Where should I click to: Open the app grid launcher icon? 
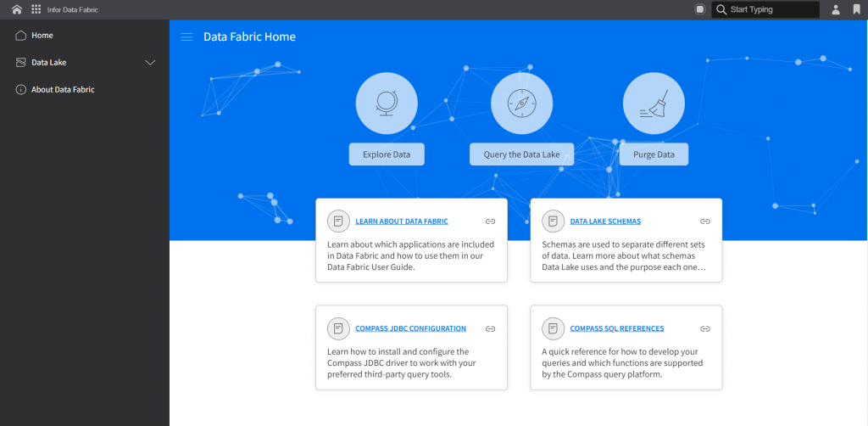click(x=36, y=9)
